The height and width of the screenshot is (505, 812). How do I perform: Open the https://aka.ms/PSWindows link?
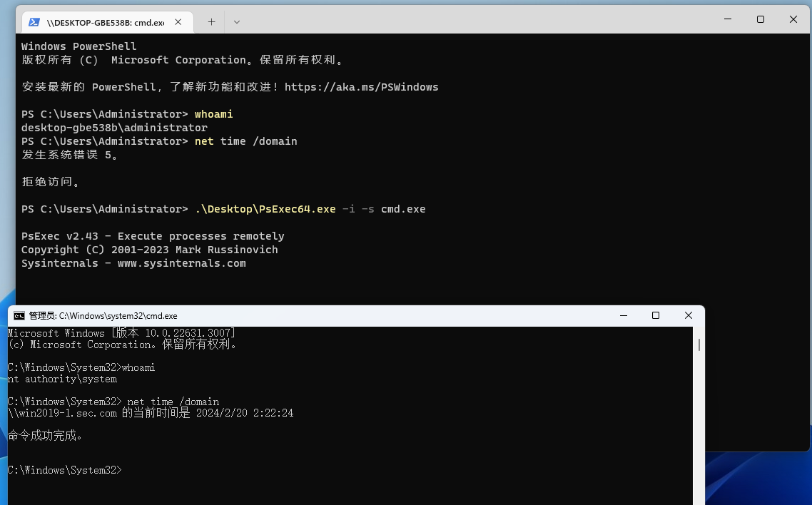tap(361, 87)
